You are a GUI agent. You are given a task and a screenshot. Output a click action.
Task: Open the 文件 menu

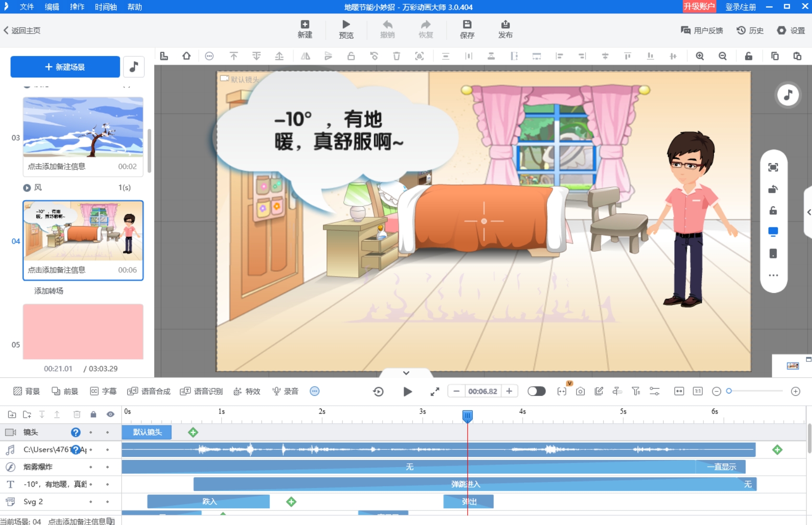27,7
